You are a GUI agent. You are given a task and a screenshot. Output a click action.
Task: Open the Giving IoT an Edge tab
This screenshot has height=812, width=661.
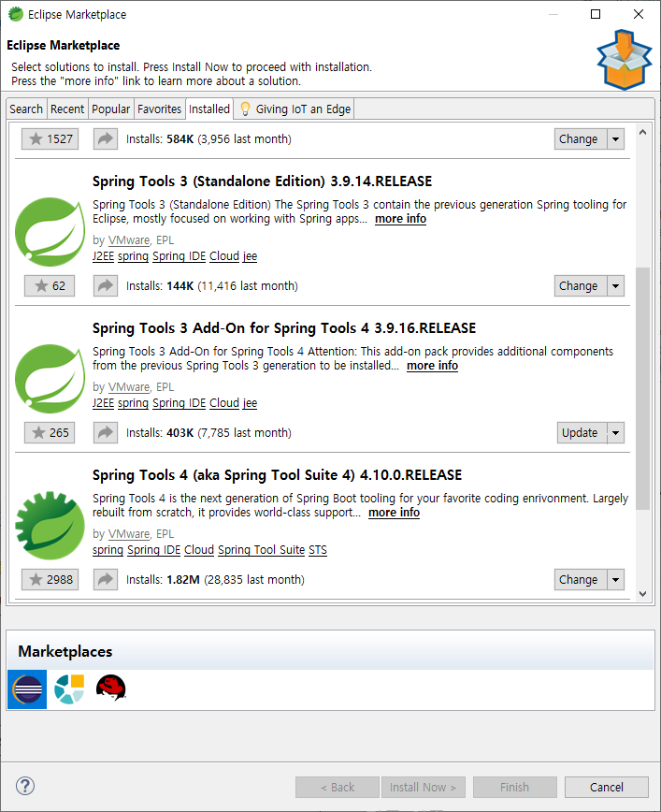[294, 109]
